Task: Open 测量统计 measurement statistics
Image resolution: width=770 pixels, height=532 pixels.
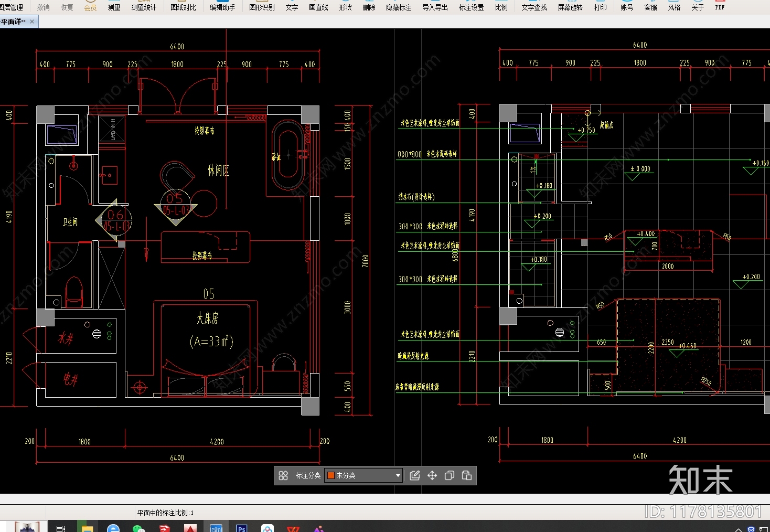Action: tap(144, 7)
